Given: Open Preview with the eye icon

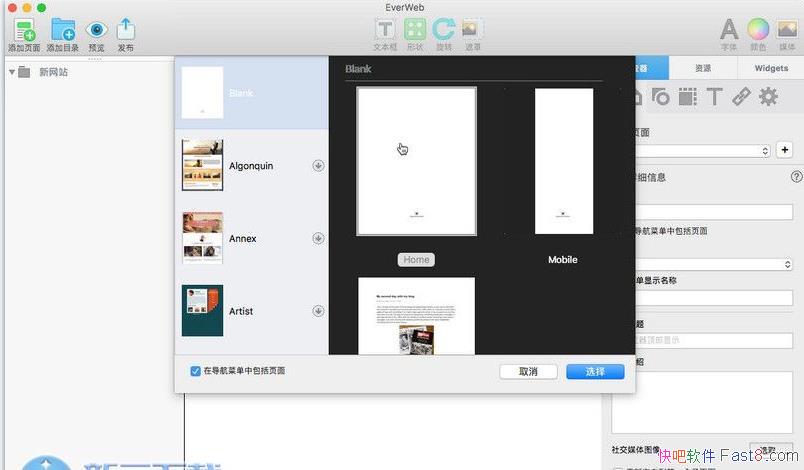Looking at the screenshot, I should (x=96, y=30).
